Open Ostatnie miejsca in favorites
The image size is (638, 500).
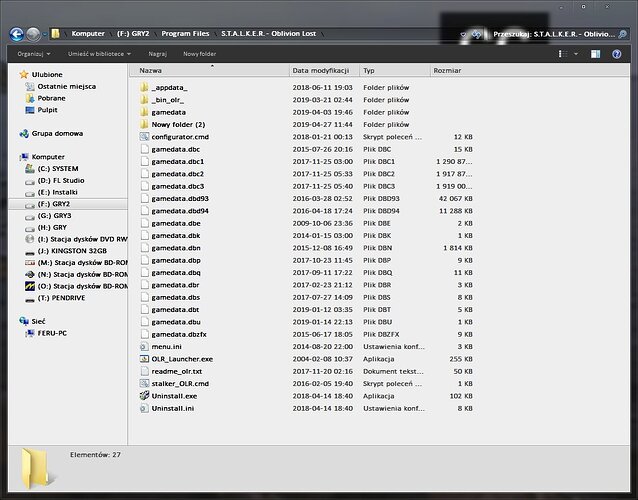tap(67, 86)
